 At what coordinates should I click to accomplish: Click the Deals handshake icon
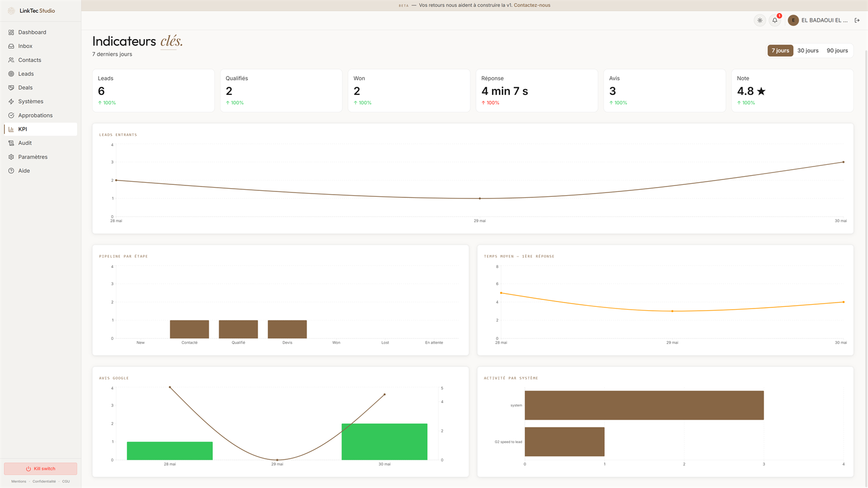(x=11, y=88)
